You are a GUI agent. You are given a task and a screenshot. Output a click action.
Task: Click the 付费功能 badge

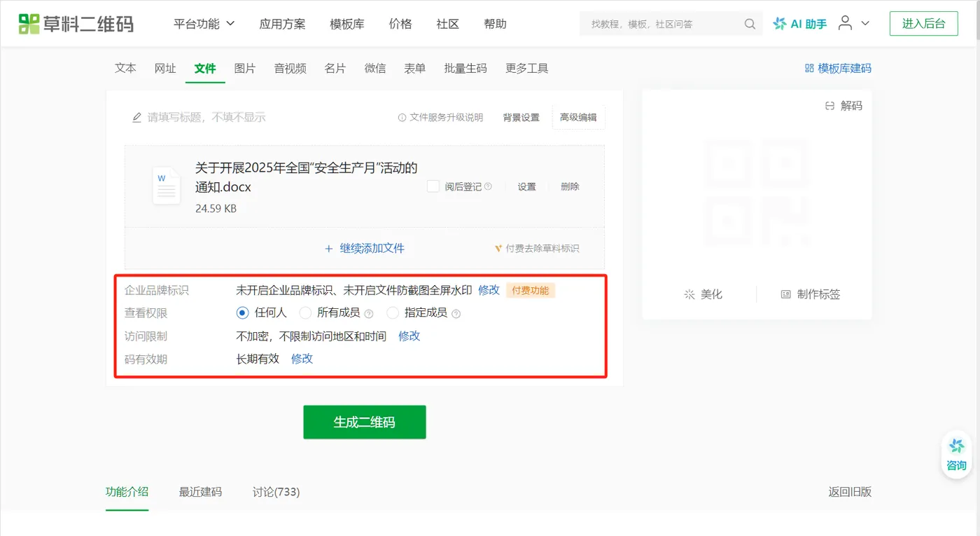tap(531, 290)
